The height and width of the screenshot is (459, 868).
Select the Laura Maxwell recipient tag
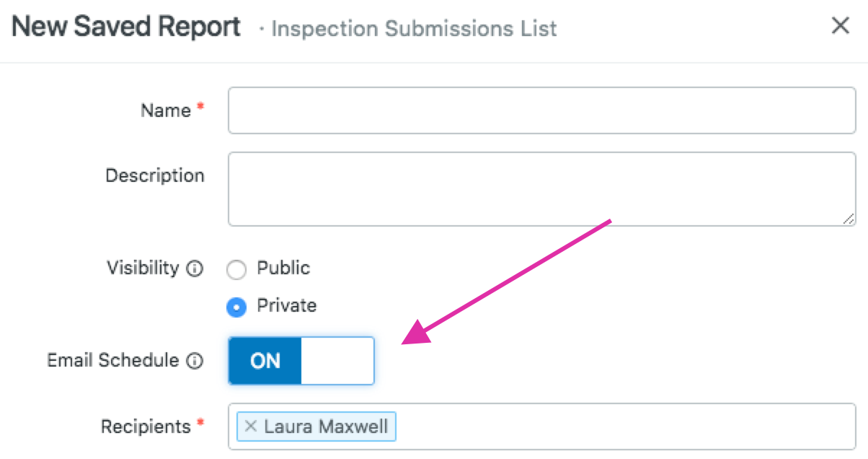tap(326, 427)
